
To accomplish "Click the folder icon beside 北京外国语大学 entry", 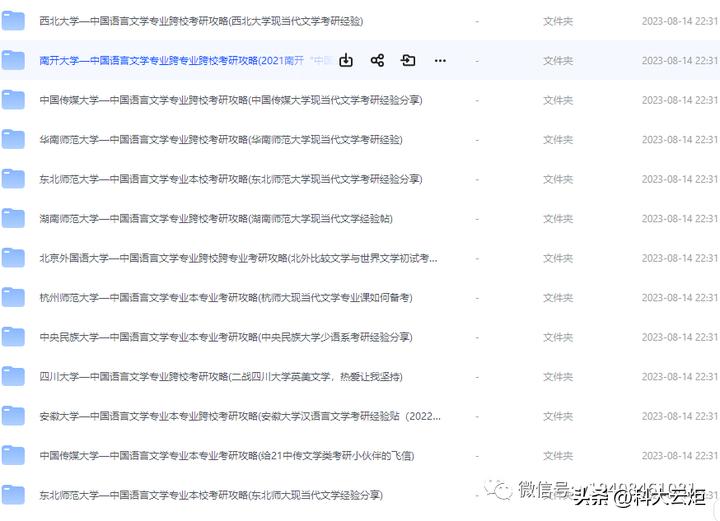I will (13, 258).
